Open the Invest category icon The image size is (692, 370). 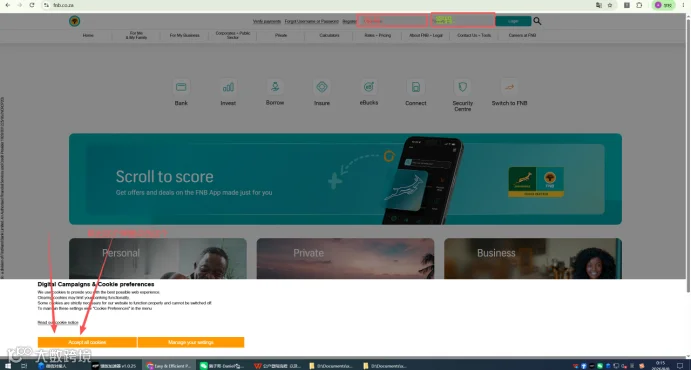pyautogui.click(x=228, y=87)
